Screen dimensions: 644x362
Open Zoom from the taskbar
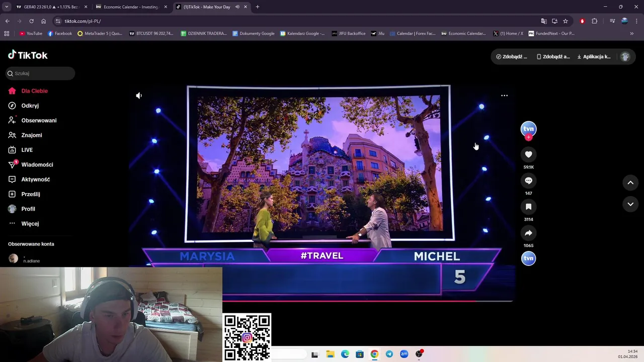404,354
